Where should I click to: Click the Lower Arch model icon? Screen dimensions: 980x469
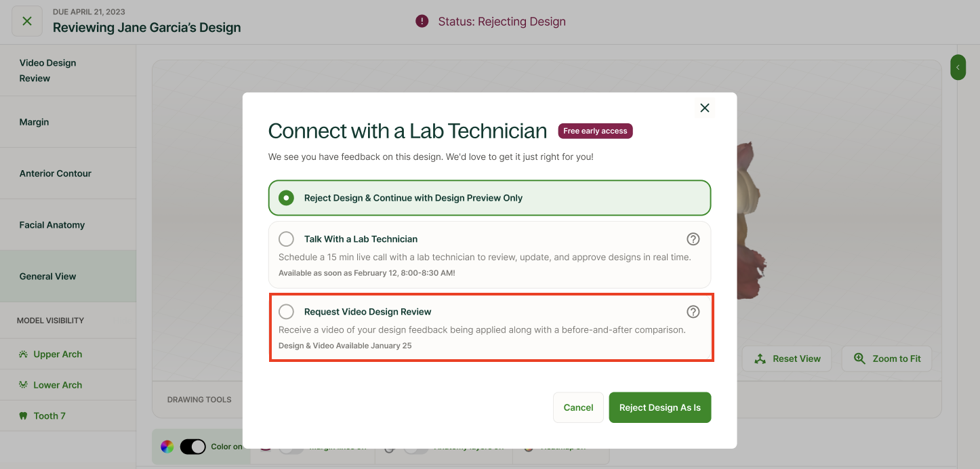pyautogui.click(x=23, y=385)
